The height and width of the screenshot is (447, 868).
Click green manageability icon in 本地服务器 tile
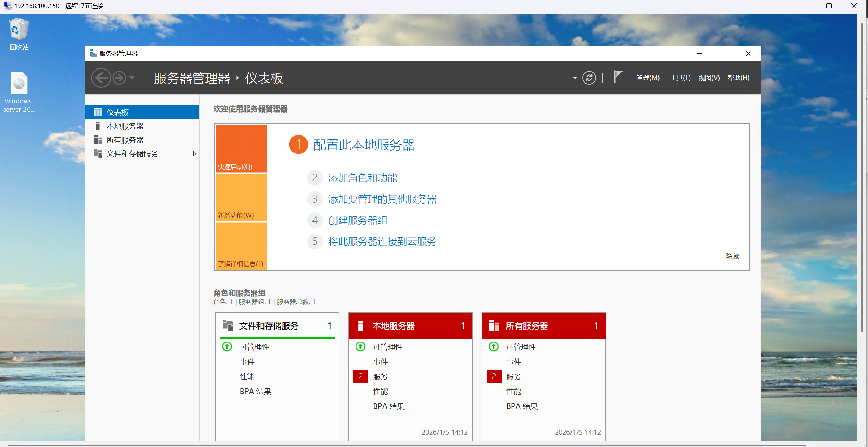click(360, 346)
